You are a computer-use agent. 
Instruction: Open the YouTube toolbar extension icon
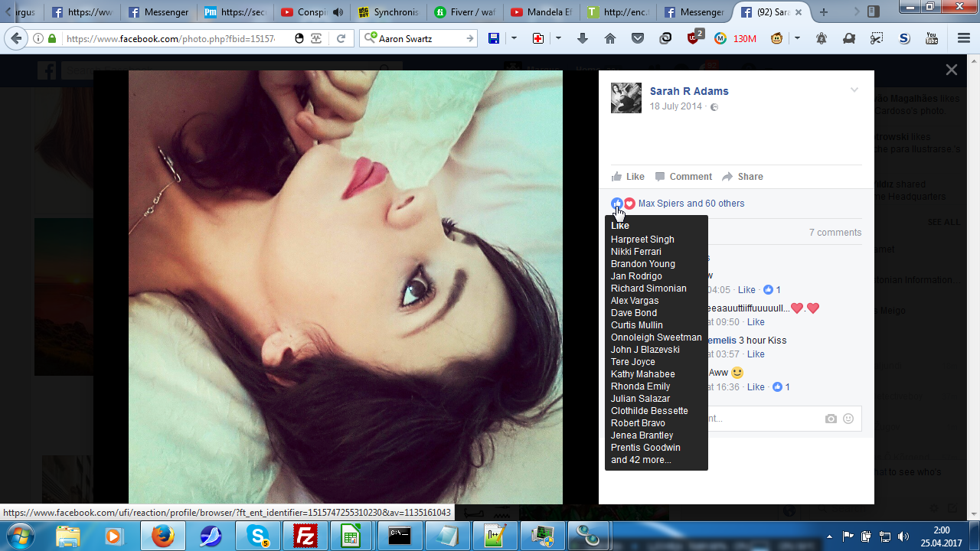(x=932, y=38)
